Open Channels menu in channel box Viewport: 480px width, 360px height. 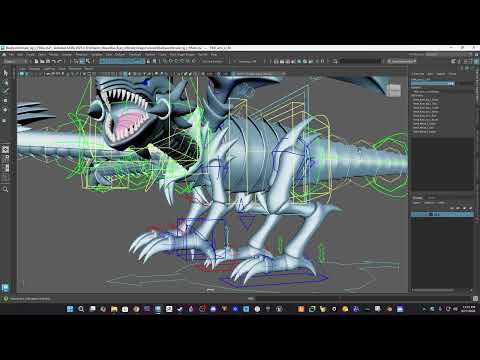418,74
